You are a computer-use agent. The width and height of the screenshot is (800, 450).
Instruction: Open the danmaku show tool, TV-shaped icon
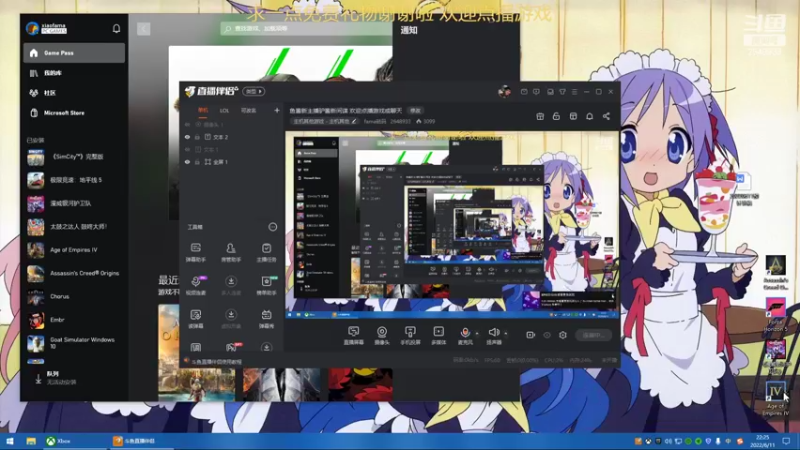[x=266, y=318]
